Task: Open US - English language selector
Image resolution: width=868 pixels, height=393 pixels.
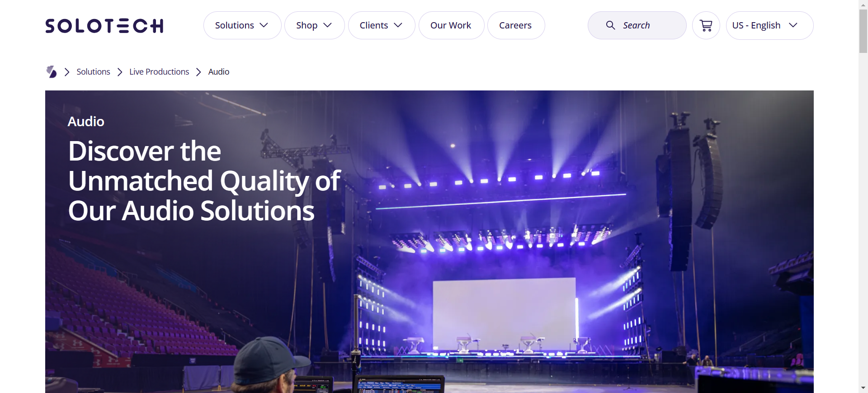Action: 769,25
